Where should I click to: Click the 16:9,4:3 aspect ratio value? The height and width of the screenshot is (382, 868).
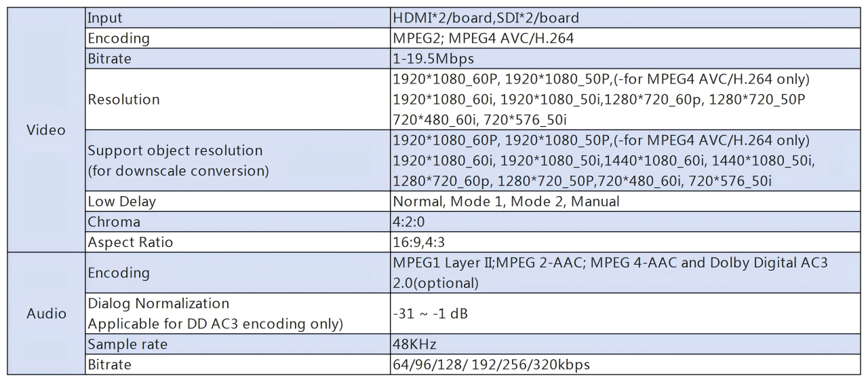(418, 242)
